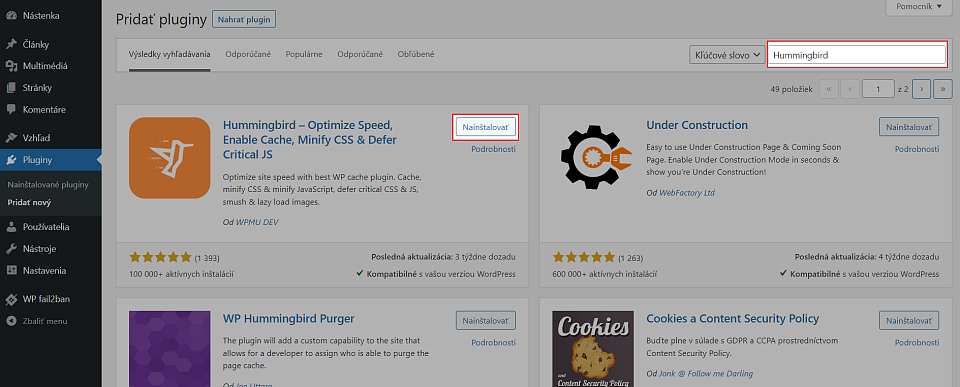Screen dimensions: 960x387
Task: Open the Multimédiá media icon
Action: click(11, 66)
